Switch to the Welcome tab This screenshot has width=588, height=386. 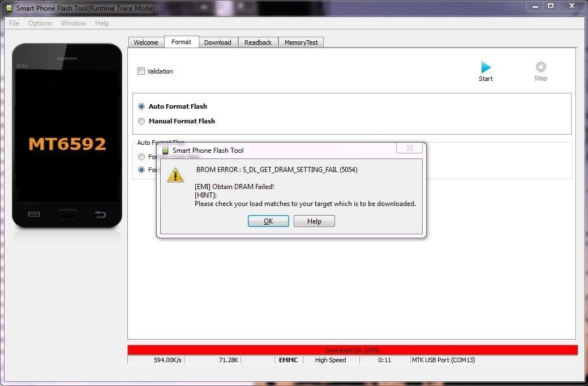coord(146,42)
